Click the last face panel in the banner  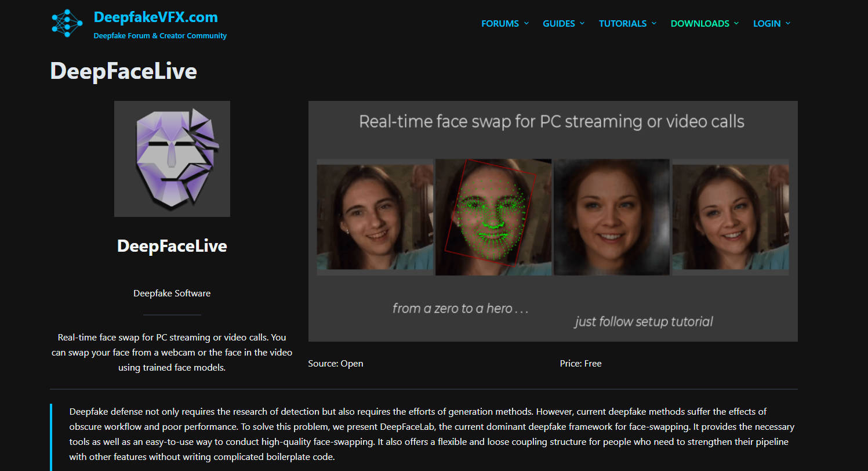coord(730,217)
